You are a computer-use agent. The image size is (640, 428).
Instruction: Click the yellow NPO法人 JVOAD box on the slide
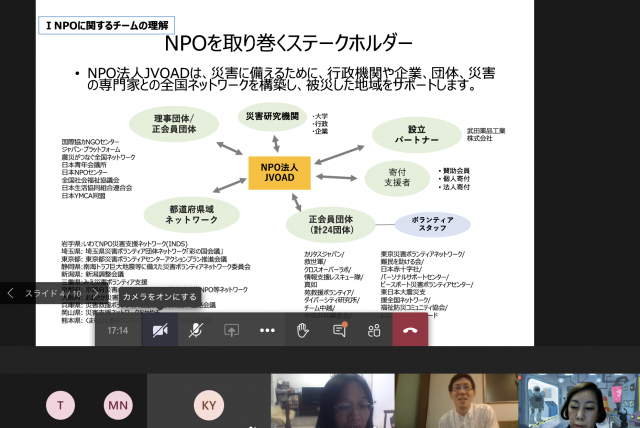(x=280, y=173)
